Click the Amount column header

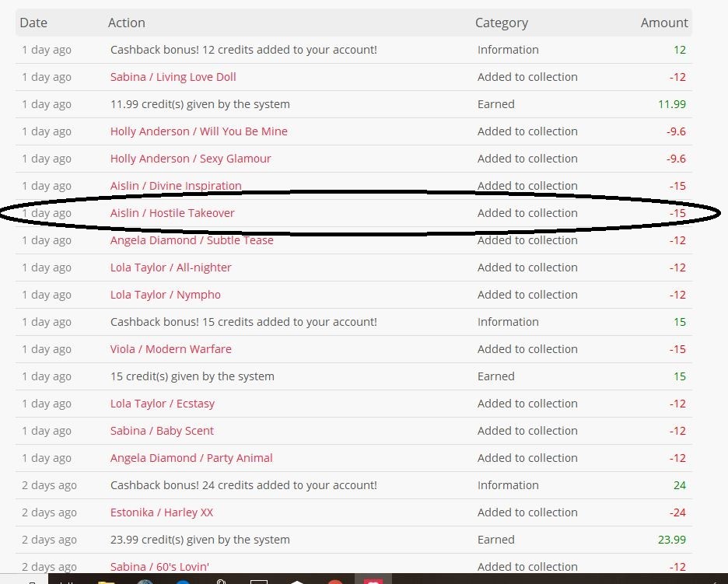coord(664,23)
